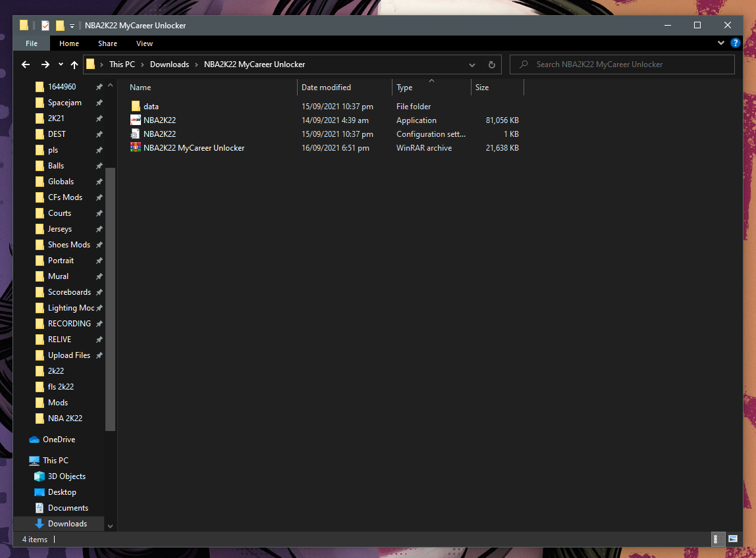Open the Portrait pinned folder
756x558 pixels.
click(x=61, y=261)
